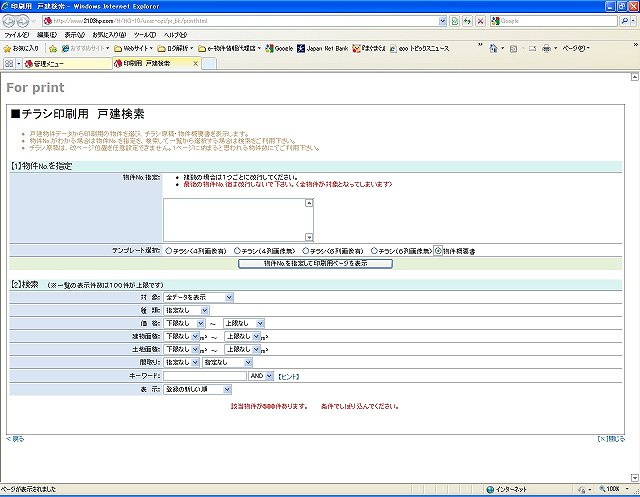This screenshot has height=497, width=640.
Task: Click the page scrollbar up arrow
Action: click(x=635, y=77)
